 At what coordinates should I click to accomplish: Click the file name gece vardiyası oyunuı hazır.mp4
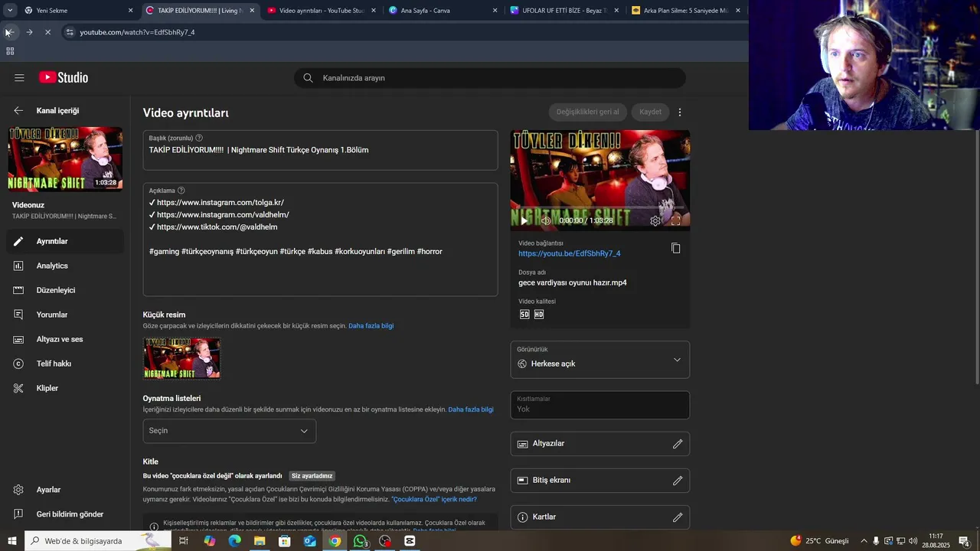[573, 282]
